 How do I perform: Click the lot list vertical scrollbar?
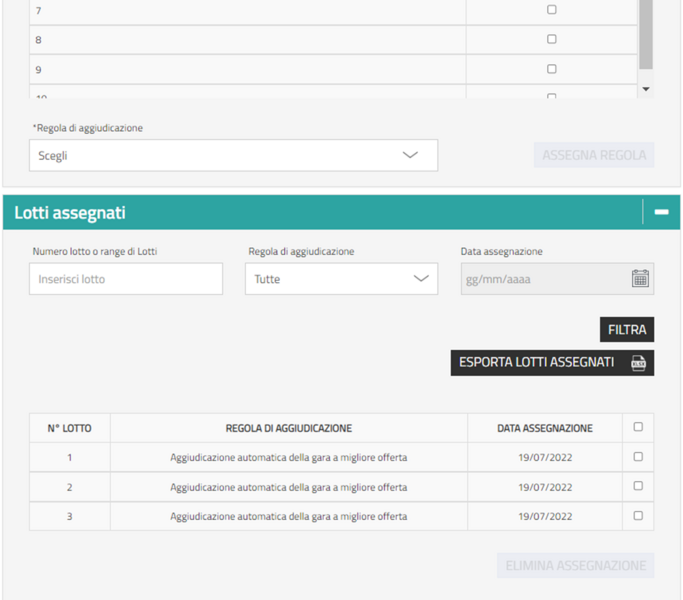coord(645,35)
